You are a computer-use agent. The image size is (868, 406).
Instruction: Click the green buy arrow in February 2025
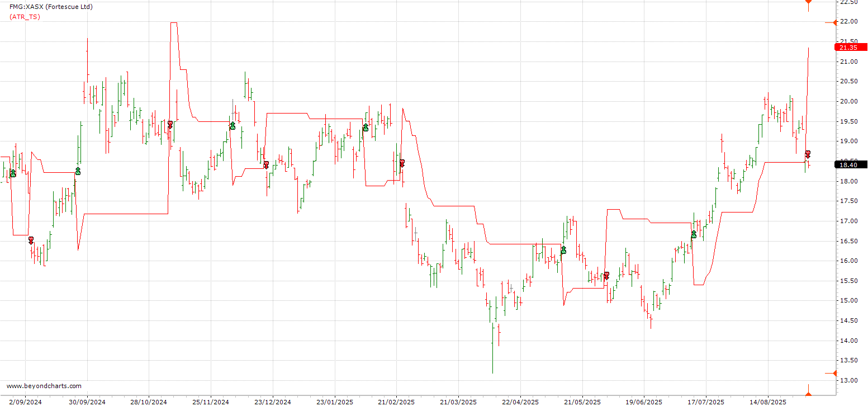(366, 128)
